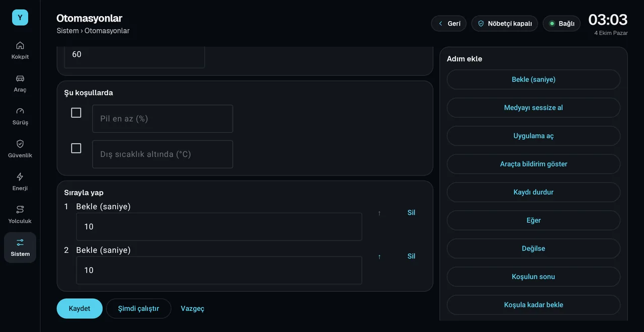Move step 1 up with arrow

(x=379, y=213)
